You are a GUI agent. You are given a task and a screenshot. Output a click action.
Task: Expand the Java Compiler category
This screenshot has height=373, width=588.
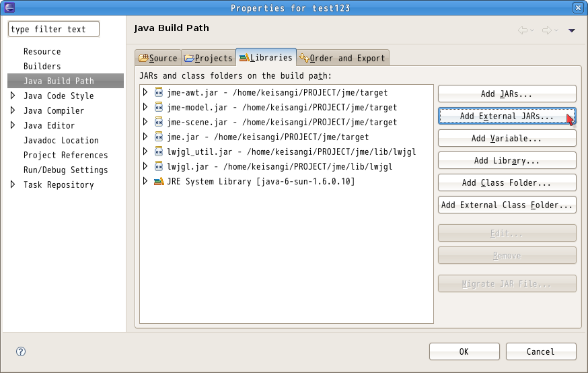point(13,110)
